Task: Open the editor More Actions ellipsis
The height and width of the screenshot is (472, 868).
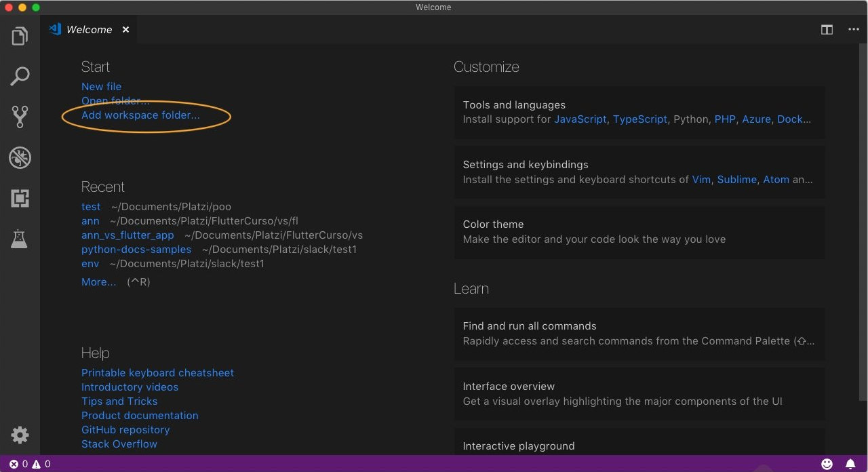Action: (x=854, y=29)
